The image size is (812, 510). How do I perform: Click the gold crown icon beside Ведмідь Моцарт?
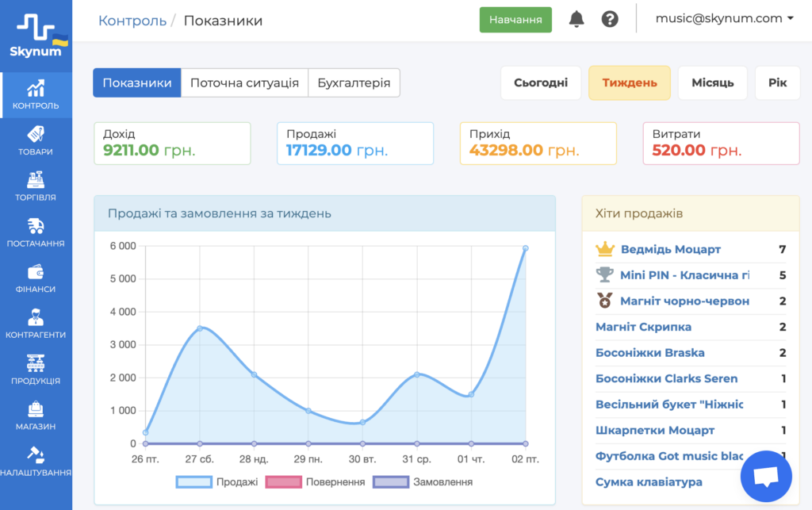pyautogui.click(x=605, y=249)
